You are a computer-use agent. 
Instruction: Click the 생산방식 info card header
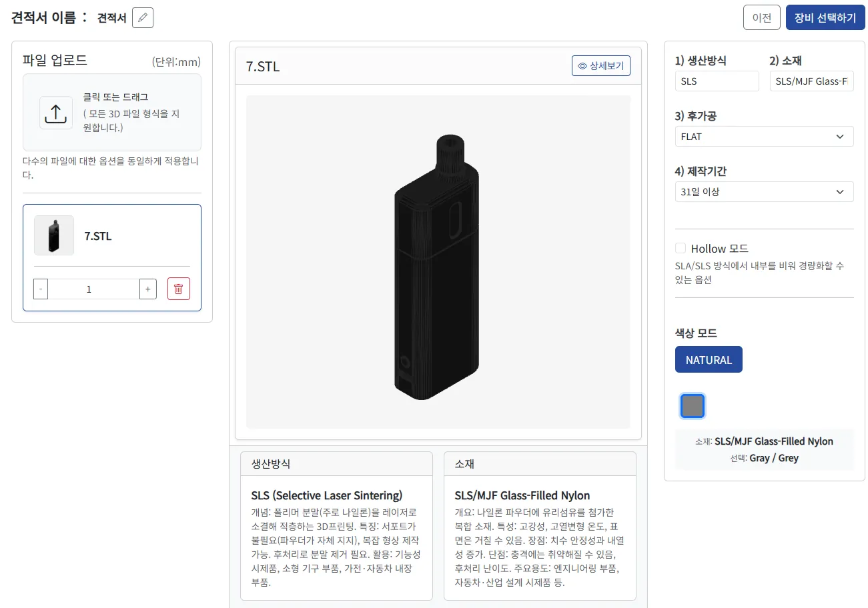(336, 464)
